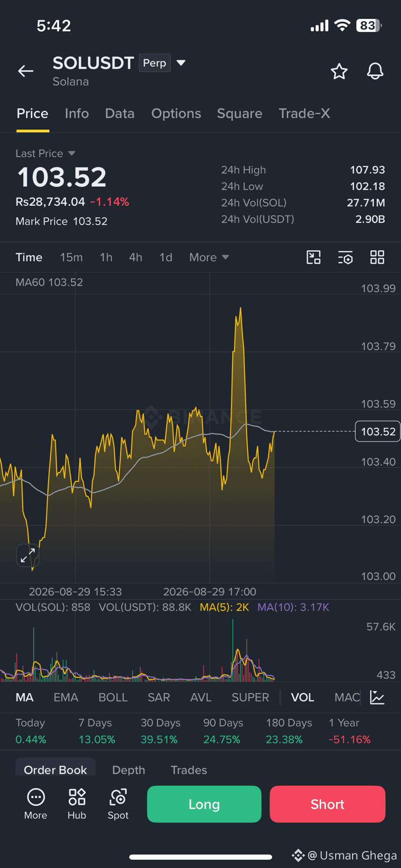
Task: Select the 15m interval
Action: 71,257
